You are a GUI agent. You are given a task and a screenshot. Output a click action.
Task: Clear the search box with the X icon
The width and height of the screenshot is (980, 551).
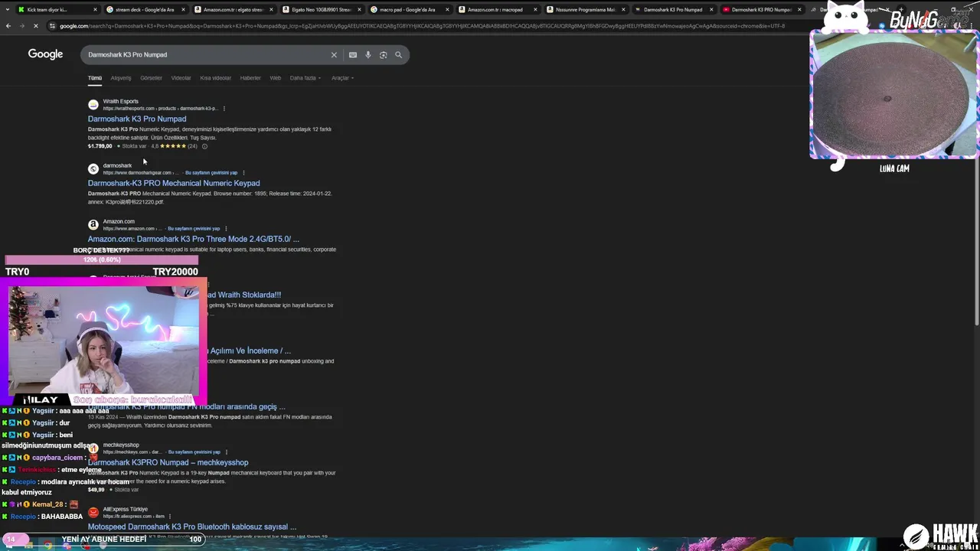tap(334, 55)
